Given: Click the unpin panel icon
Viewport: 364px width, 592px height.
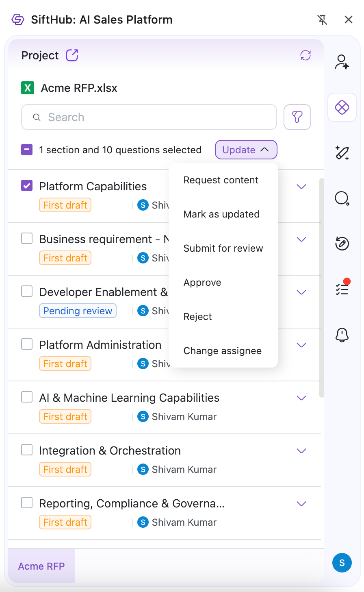Looking at the screenshot, I should 322,20.
